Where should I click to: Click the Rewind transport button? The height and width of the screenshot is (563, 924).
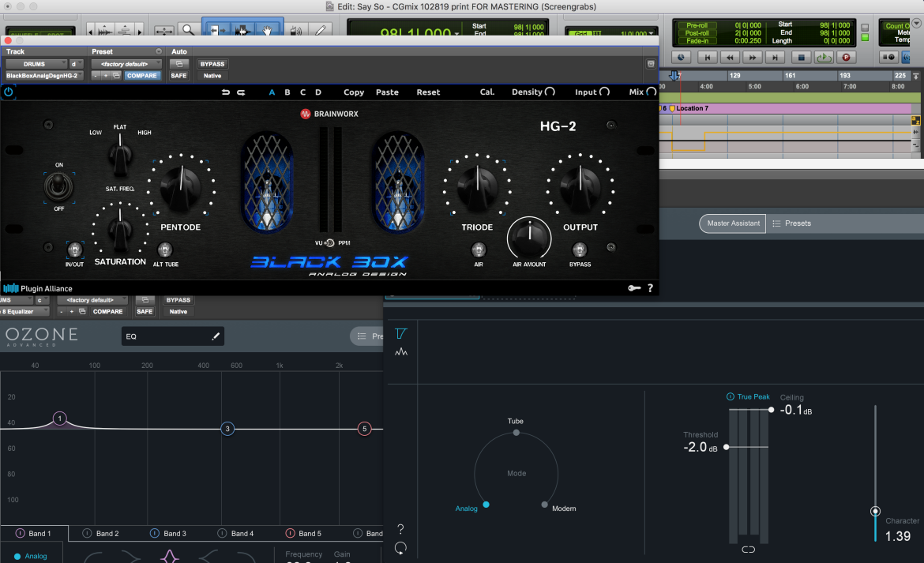tap(731, 57)
